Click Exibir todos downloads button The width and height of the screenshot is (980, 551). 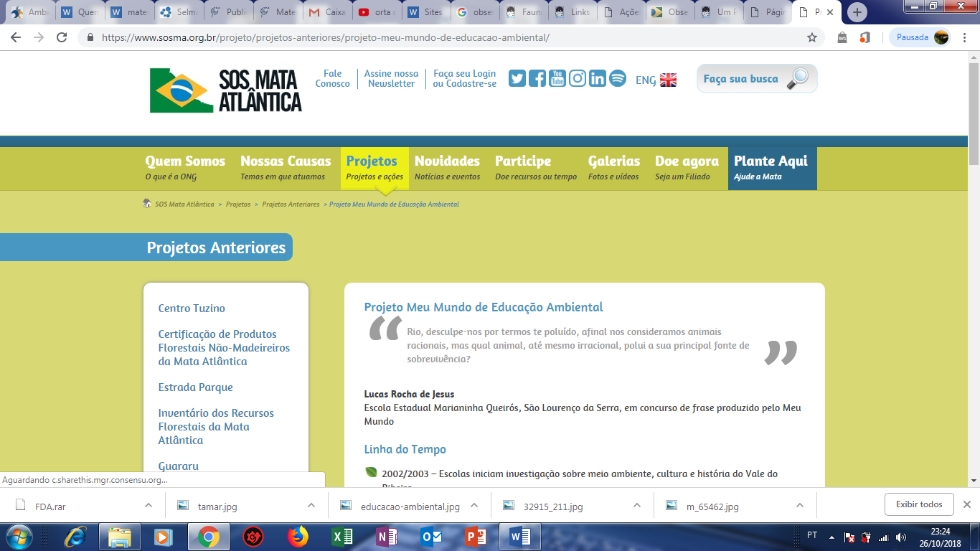[919, 504]
